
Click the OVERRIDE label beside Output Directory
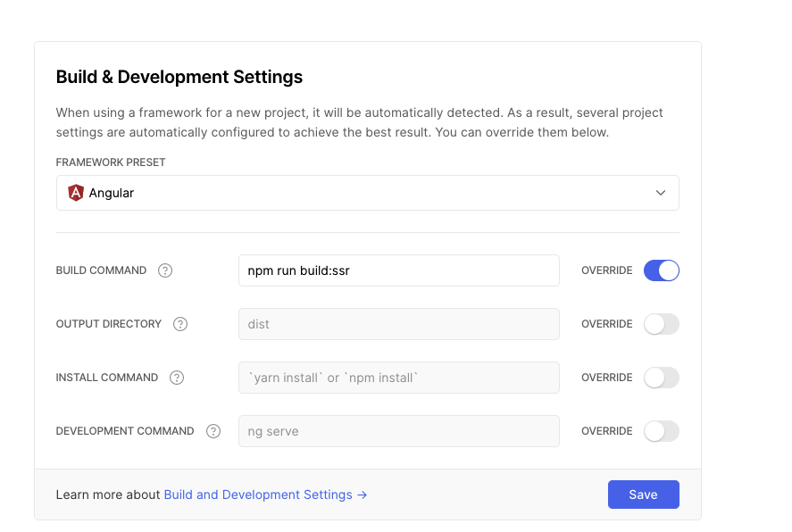coord(606,324)
